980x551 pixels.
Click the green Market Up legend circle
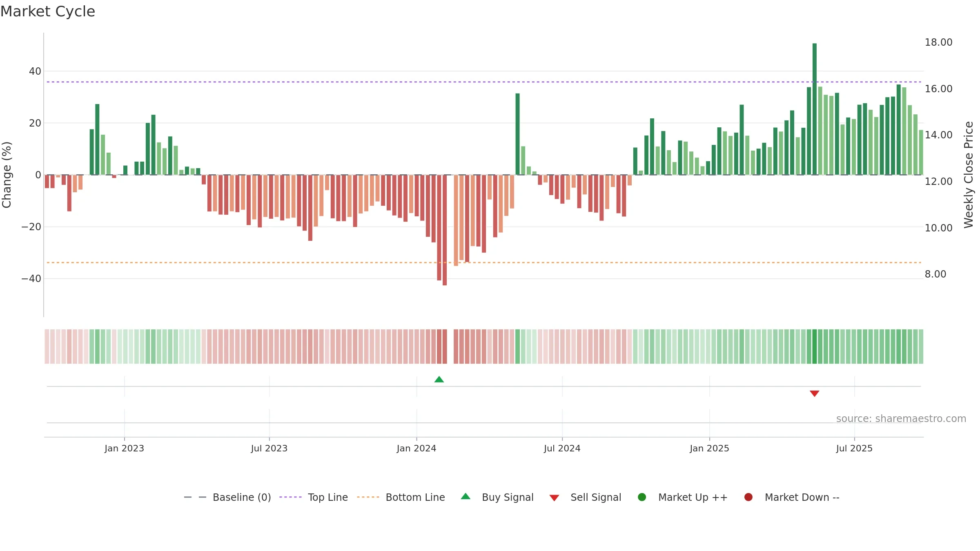pos(642,497)
